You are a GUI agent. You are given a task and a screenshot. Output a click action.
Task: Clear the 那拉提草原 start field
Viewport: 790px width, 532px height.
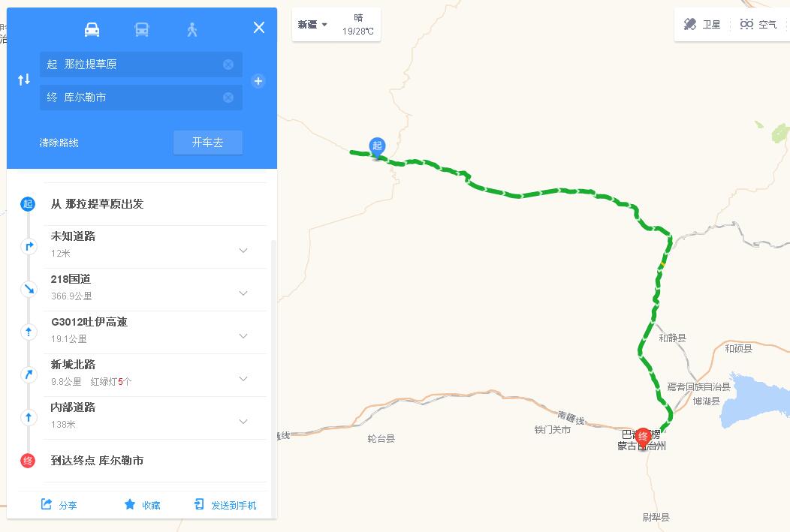pos(228,65)
